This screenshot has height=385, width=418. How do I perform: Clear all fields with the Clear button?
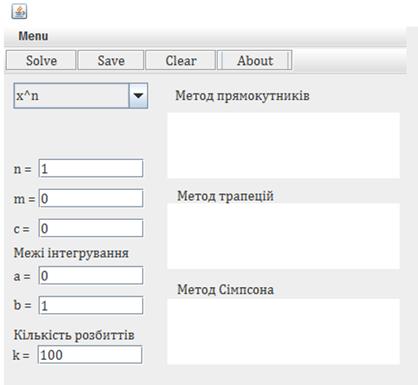[181, 60]
